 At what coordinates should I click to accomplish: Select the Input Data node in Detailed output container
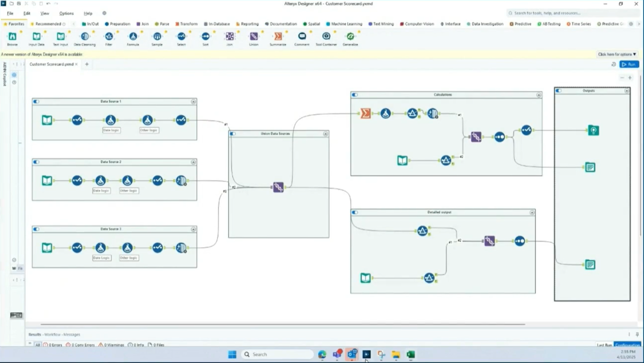(365, 278)
